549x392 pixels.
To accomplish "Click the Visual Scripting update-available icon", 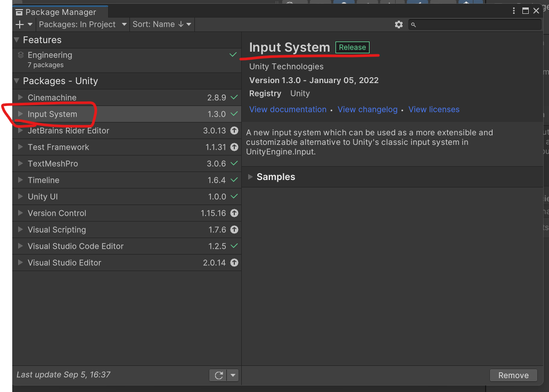I will coord(234,230).
